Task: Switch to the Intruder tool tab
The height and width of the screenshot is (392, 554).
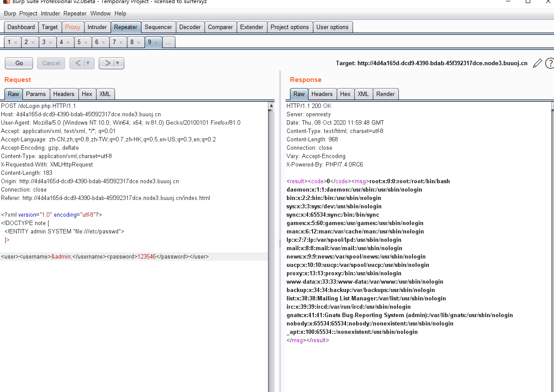Action: coord(97,27)
